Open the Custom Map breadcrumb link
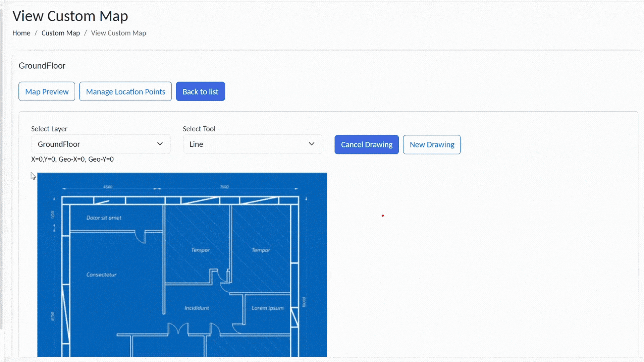 point(61,33)
